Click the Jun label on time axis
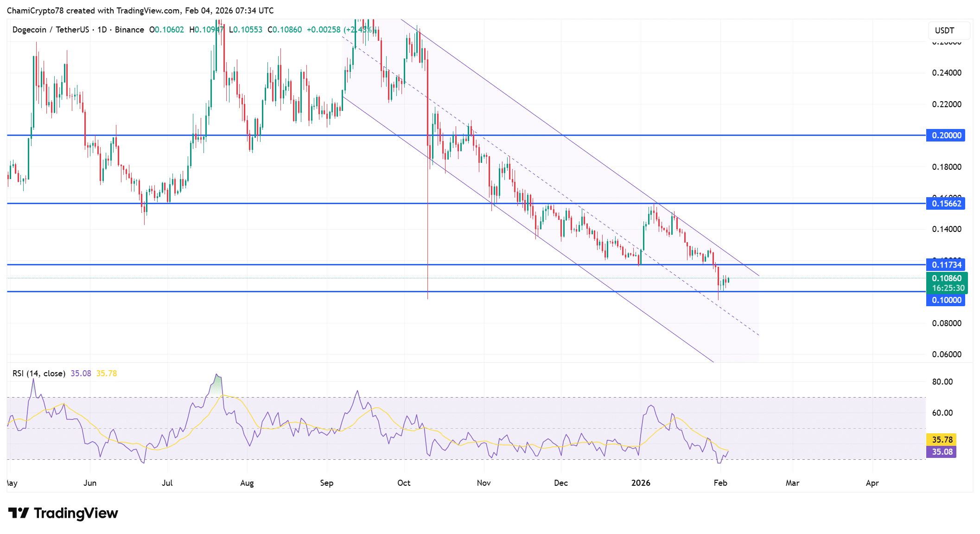Viewport: 980px width, 534px height. click(90, 483)
